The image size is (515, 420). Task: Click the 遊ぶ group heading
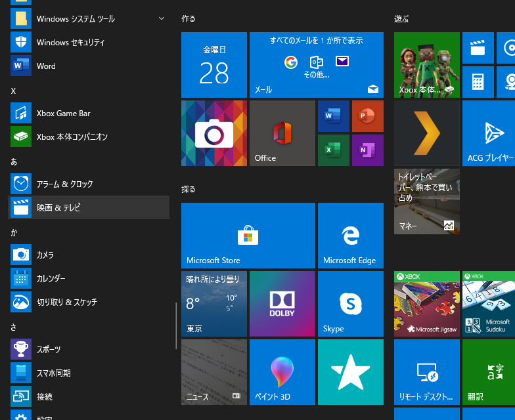tap(401, 18)
